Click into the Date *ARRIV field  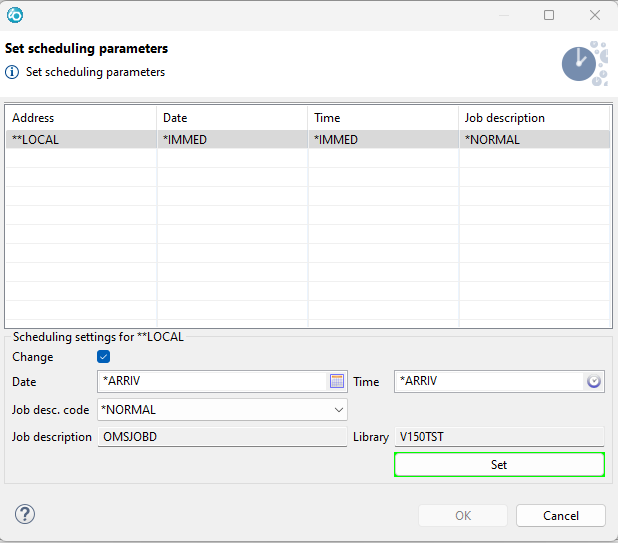point(212,381)
